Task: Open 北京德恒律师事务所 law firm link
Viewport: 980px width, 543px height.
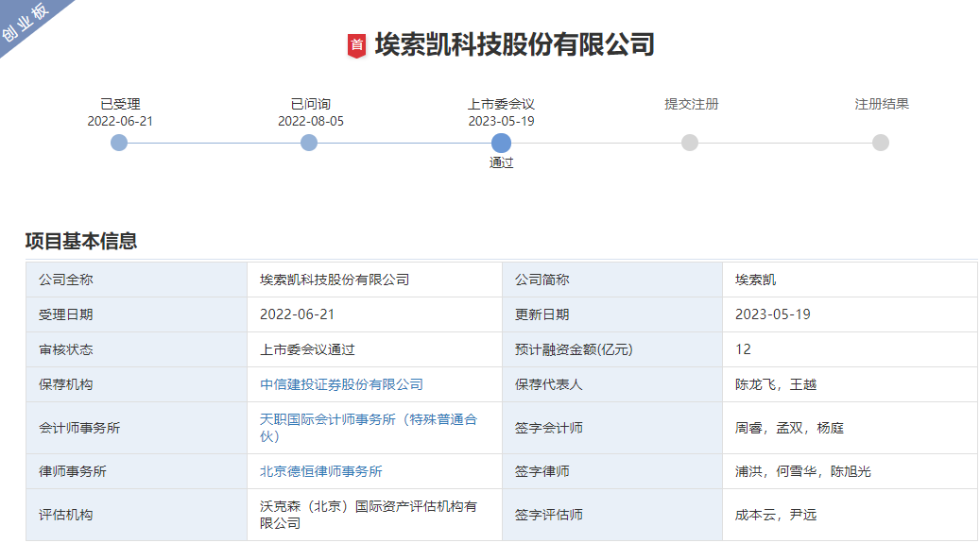Action: [x=321, y=471]
